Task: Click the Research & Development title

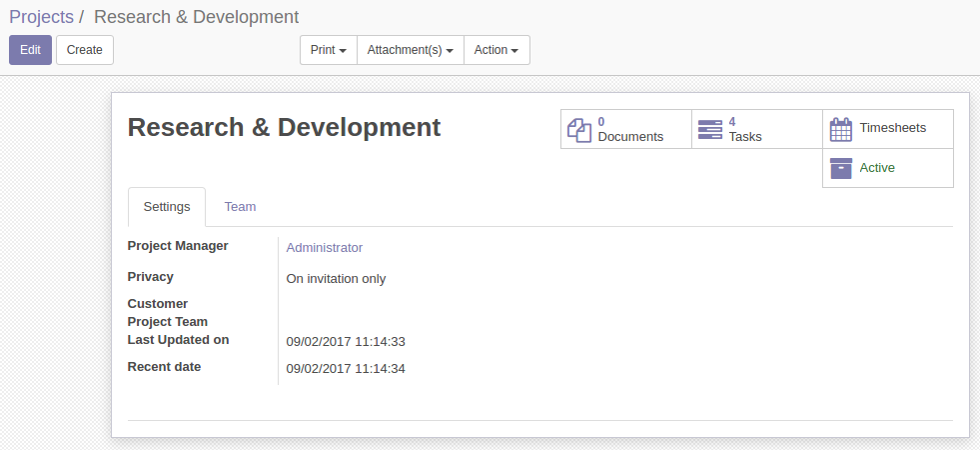Action: pyautogui.click(x=284, y=127)
